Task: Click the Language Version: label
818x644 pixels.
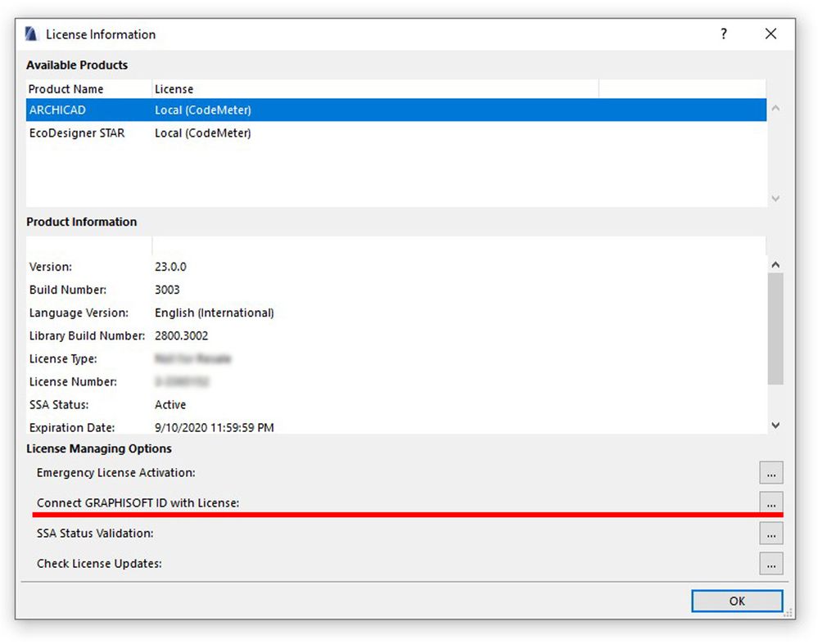Action: (79, 313)
